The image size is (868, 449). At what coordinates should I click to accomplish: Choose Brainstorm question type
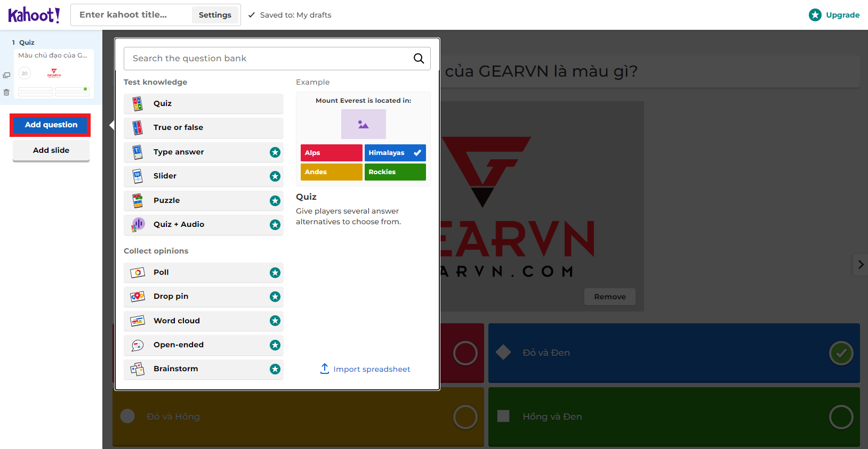[x=204, y=369]
